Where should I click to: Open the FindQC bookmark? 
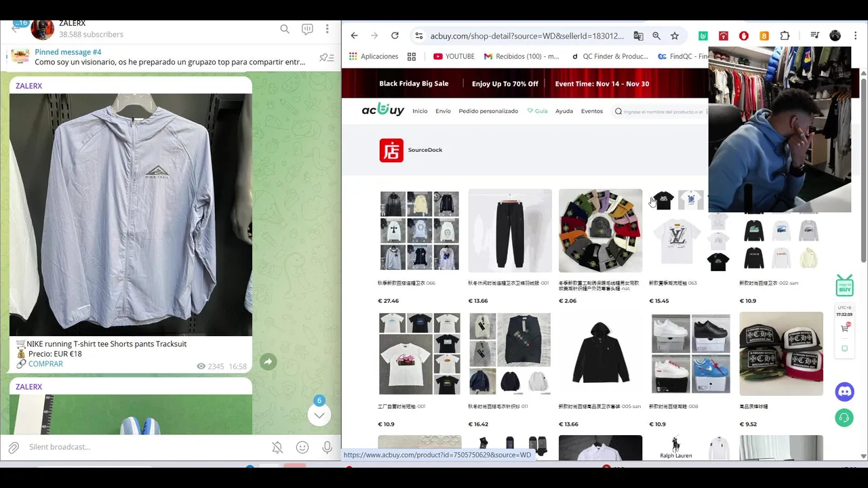point(683,56)
